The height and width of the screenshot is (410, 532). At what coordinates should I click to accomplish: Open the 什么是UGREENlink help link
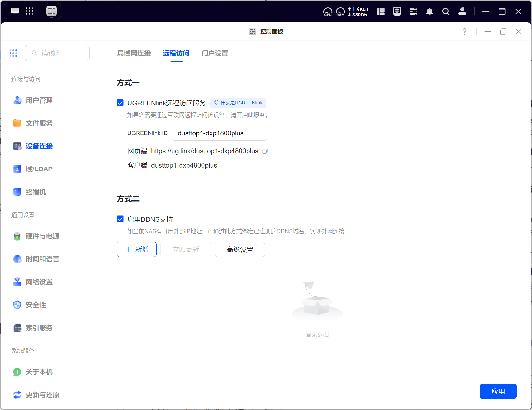[238, 103]
